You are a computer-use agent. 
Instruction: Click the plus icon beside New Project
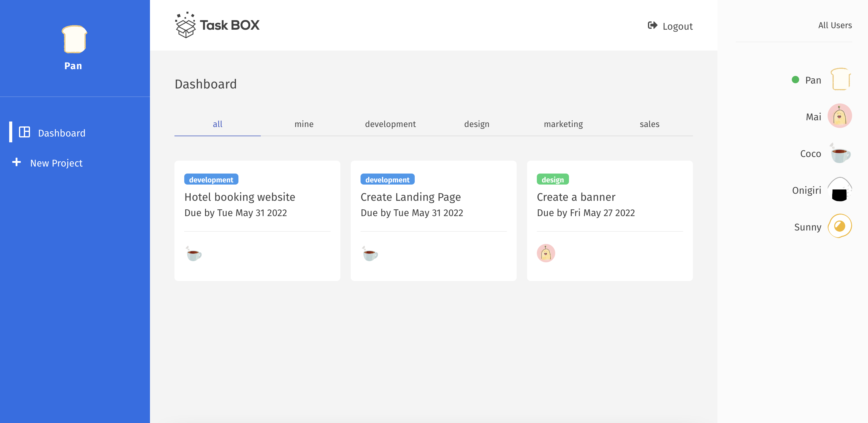coord(17,162)
